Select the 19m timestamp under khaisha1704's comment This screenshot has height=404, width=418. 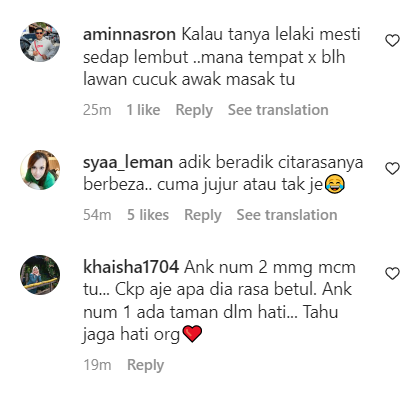(97, 365)
